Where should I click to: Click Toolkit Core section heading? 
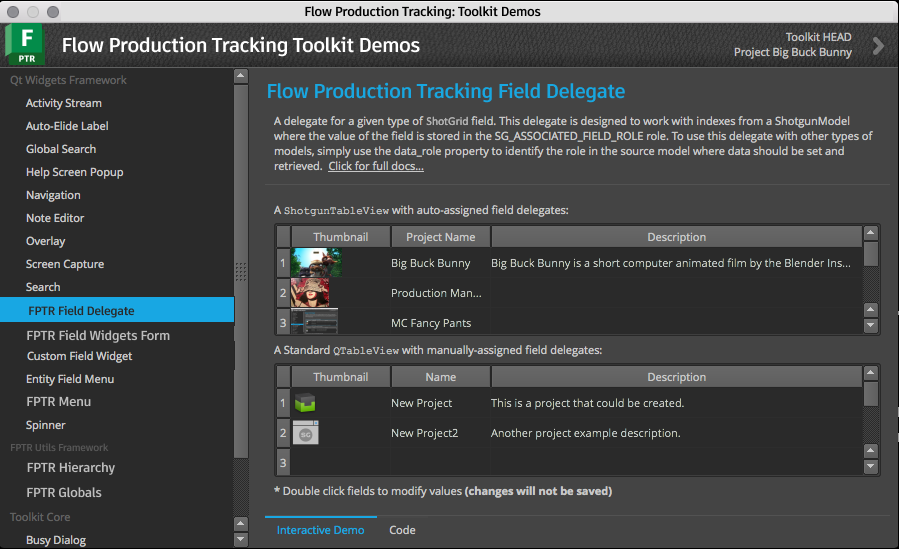coord(40,517)
